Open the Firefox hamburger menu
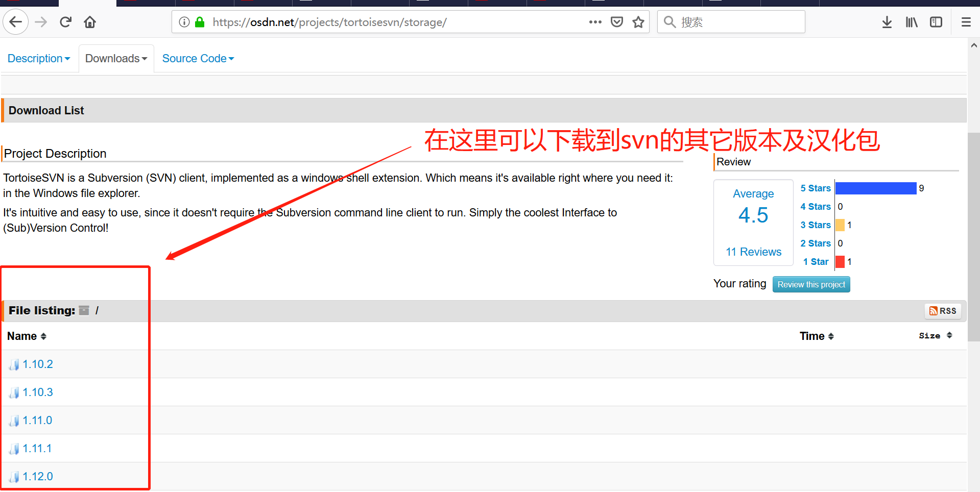The width and height of the screenshot is (980, 492). [x=966, y=22]
